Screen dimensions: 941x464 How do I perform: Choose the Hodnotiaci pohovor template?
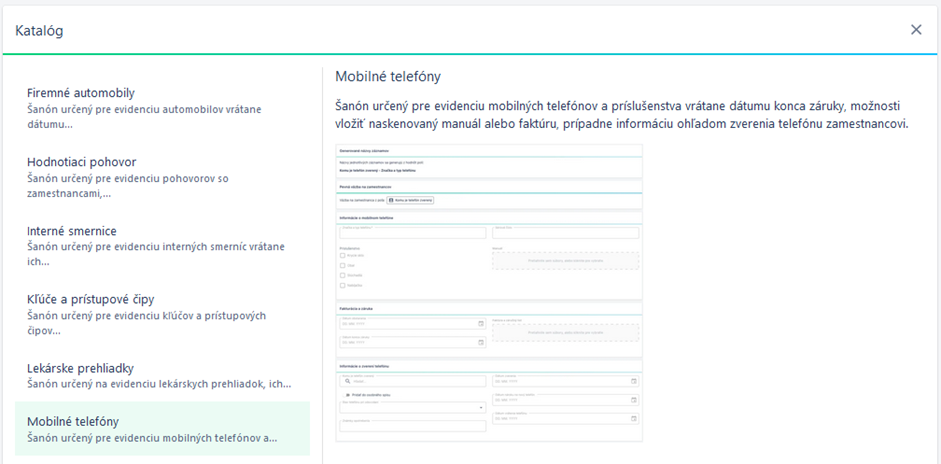pyautogui.click(x=162, y=178)
